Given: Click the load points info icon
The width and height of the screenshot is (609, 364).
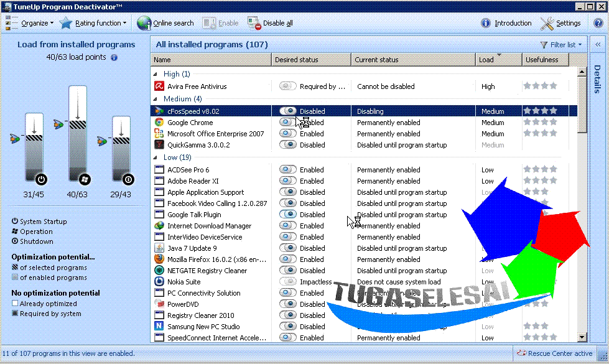Looking at the screenshot, I should 114,57.
